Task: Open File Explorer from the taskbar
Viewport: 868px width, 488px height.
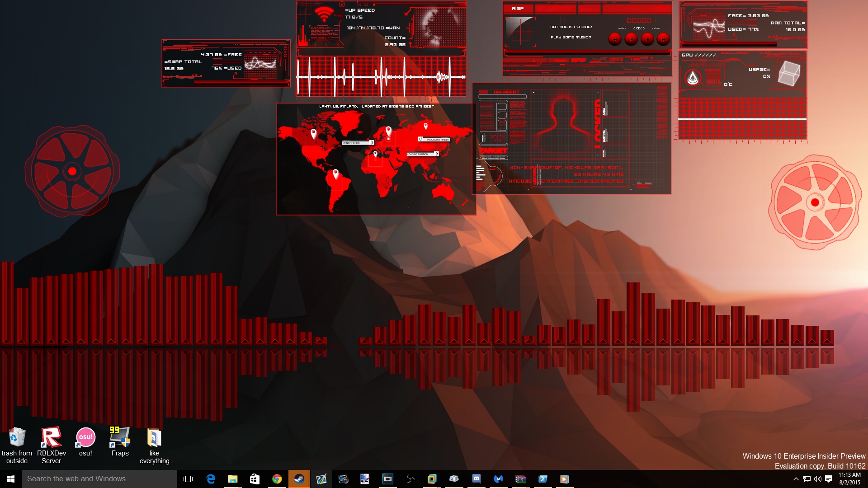Action: 233,479
